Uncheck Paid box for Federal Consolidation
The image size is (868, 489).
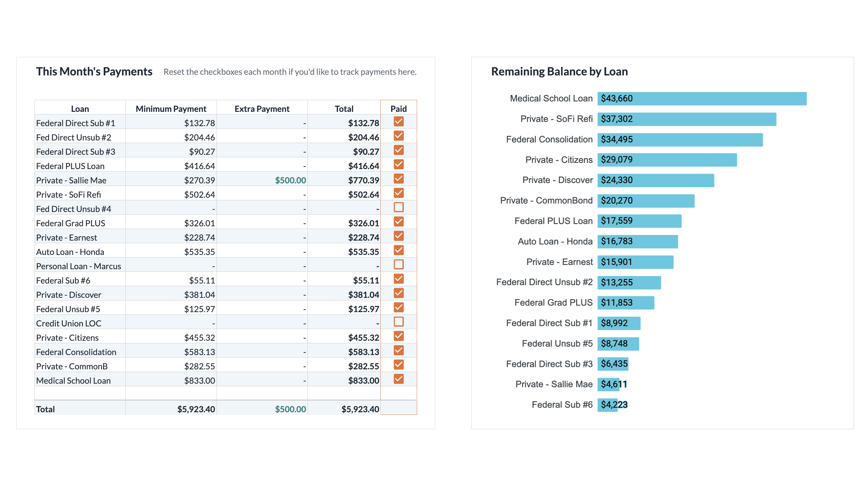[398, 350]
